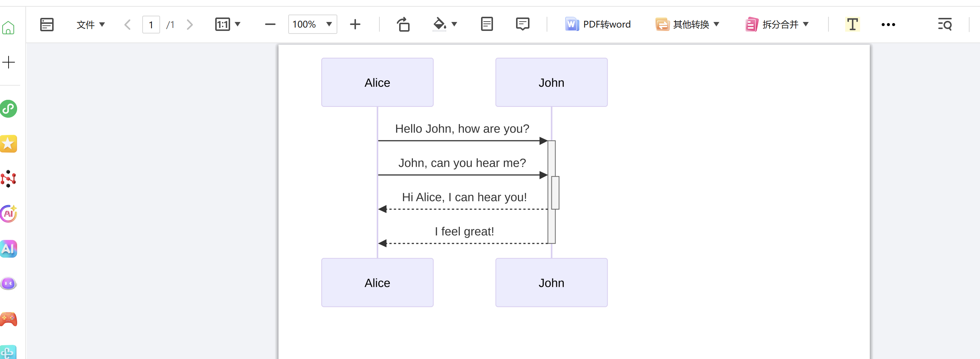
Task: Zoom out with the minus button
Action: 270,25
